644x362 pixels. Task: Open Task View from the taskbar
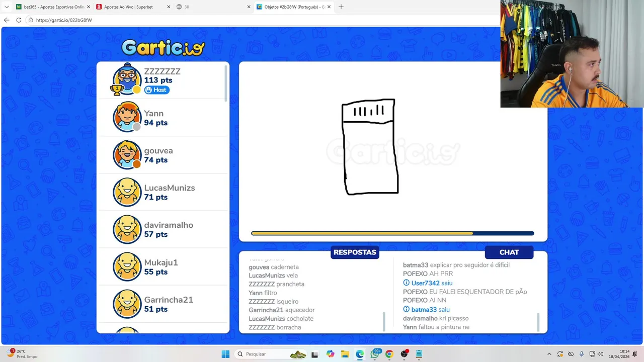pos(314,354)
